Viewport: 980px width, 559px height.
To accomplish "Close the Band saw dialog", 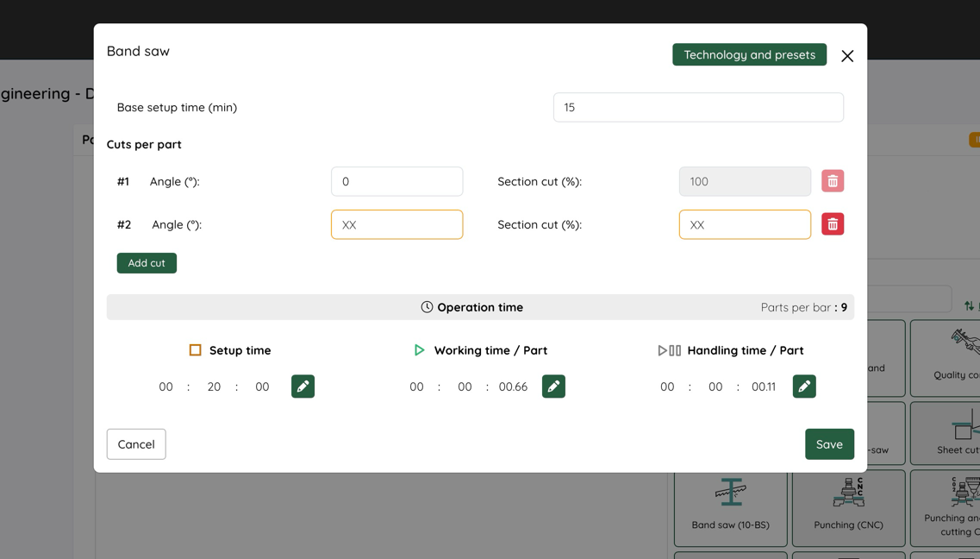I will 847,56.
